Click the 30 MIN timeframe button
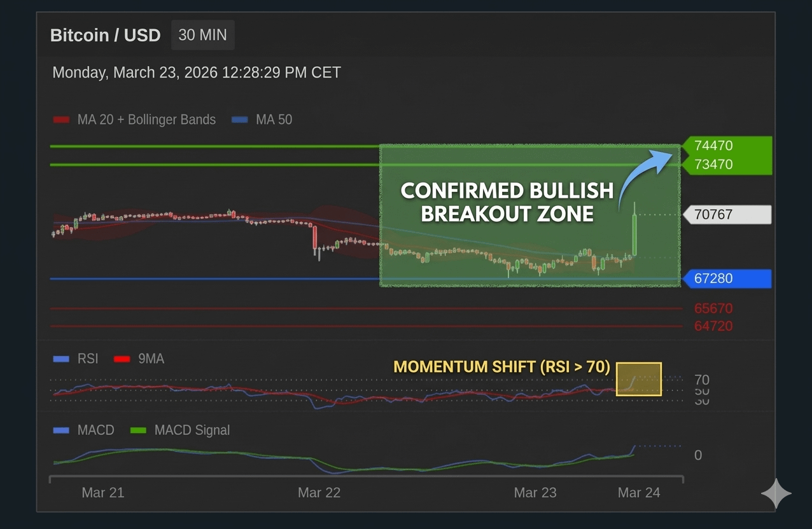The width and height of the screenshot is (812, 529). coord(203,35)
